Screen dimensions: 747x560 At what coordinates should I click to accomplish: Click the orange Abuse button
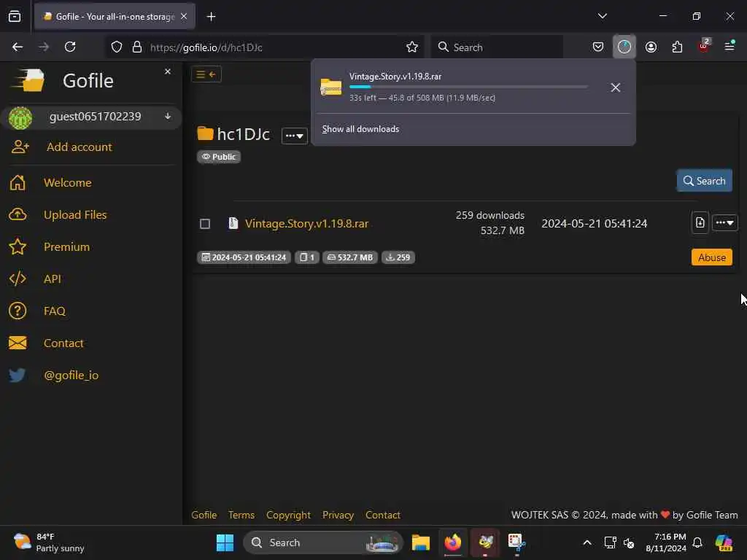coord(712,257)
